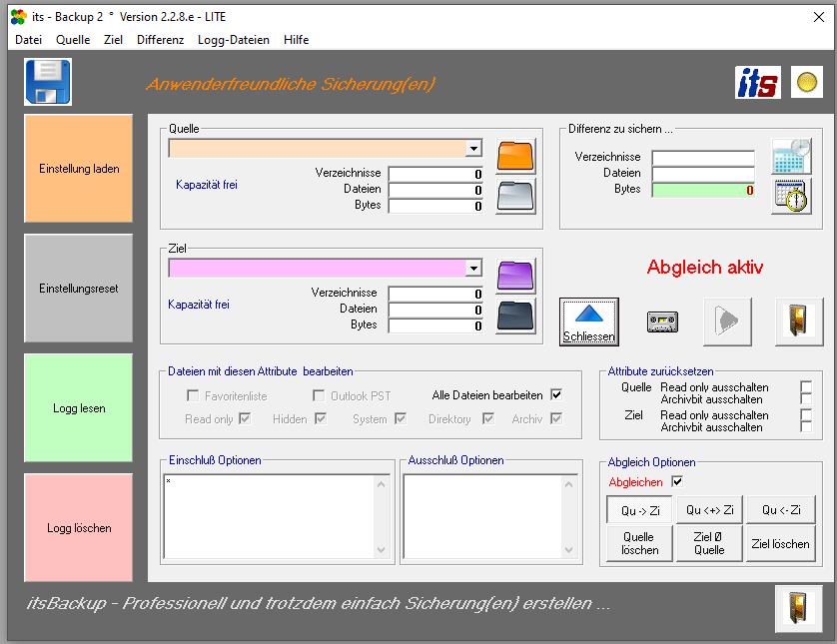Click the gray folder icon in Quelle
Screen dimensions: 837x644
point(515,197)
